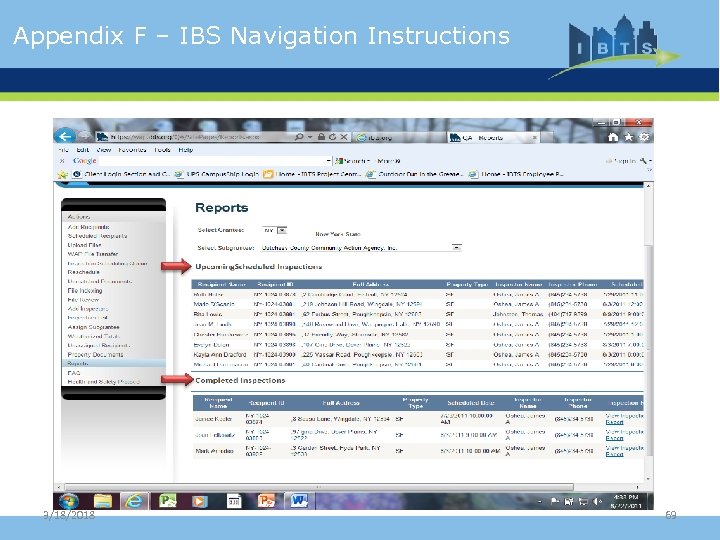Switch to the QA Reports tab

(x=494, y=137)
